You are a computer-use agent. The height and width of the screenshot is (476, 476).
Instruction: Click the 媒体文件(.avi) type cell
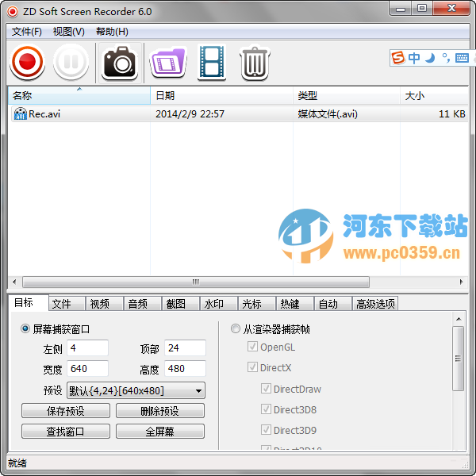328,114
